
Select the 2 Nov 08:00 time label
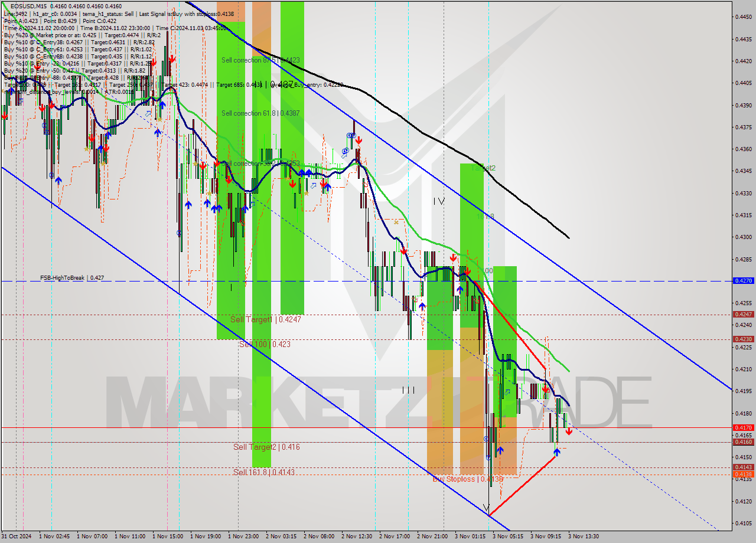click(x=319, y=537)
